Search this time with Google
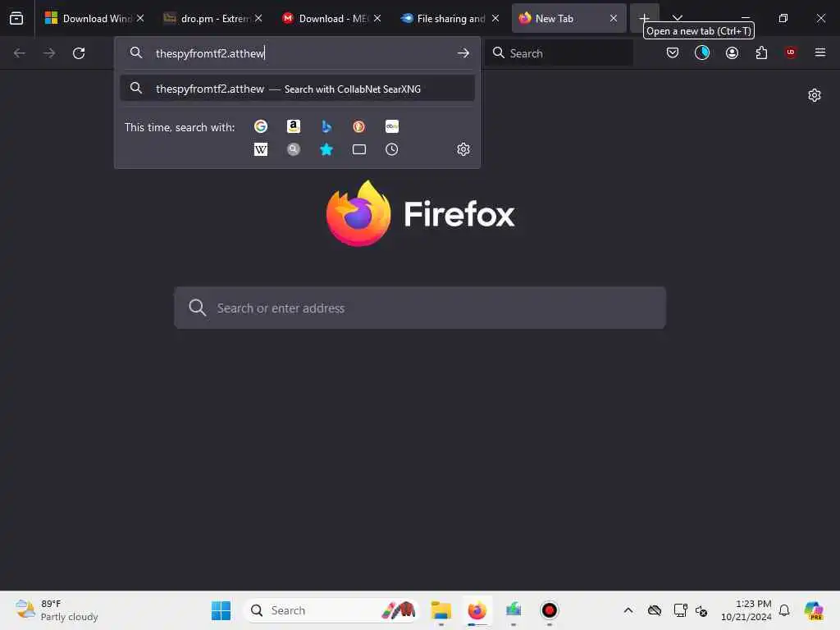 coord(261,126)
